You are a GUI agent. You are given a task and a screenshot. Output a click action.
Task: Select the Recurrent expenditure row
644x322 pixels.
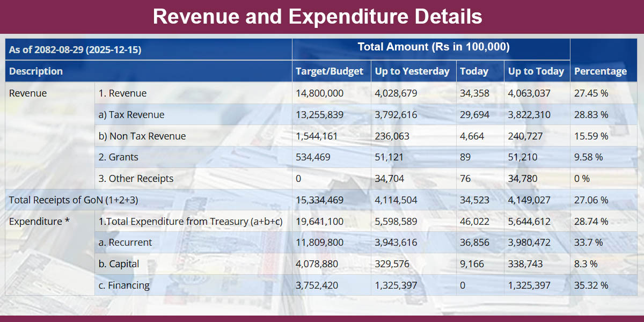tap(124, 243)
